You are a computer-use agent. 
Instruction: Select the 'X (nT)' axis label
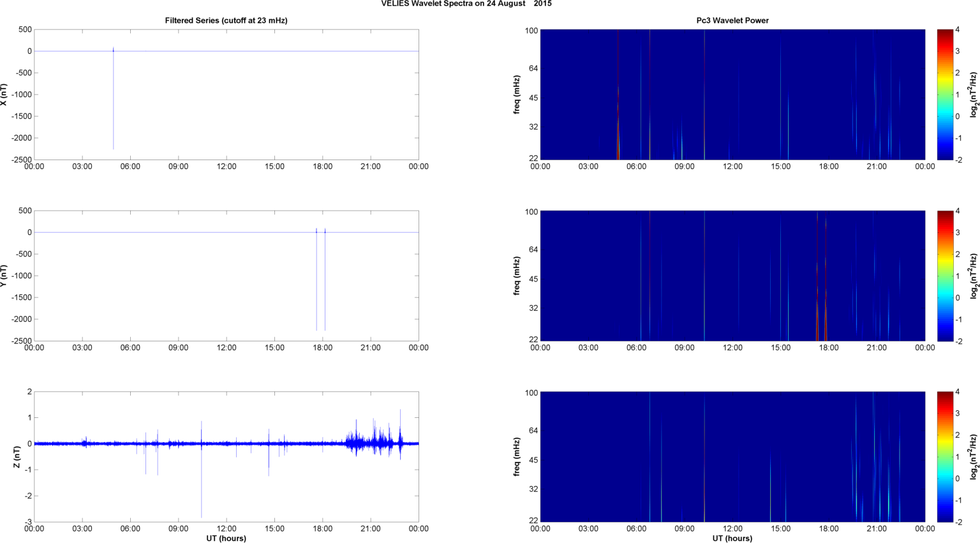4,94
